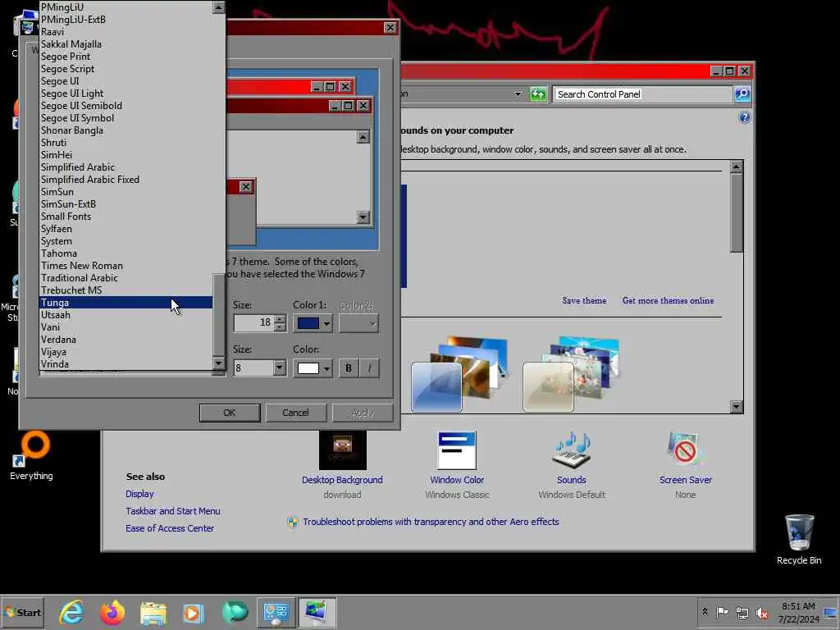Click the Show desktop button in the tray
840x630 pixels.
(x=832, y=612)
